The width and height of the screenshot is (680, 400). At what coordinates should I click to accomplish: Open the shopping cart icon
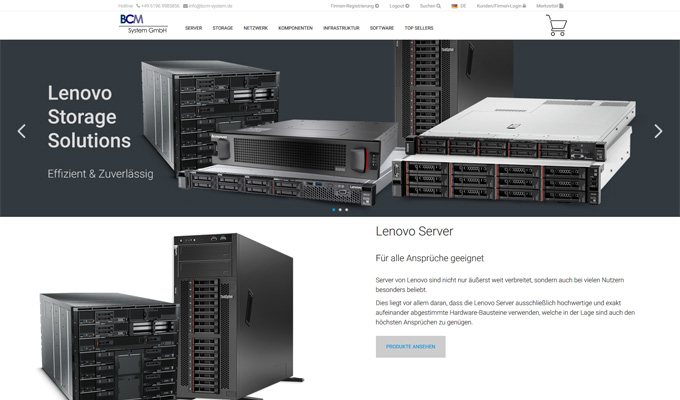tap(556, 26)
